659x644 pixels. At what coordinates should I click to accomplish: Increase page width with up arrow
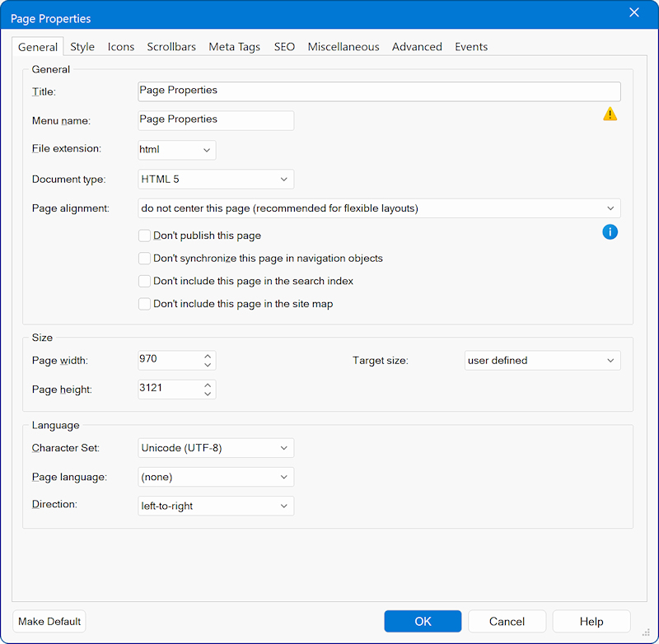(208, 356)
